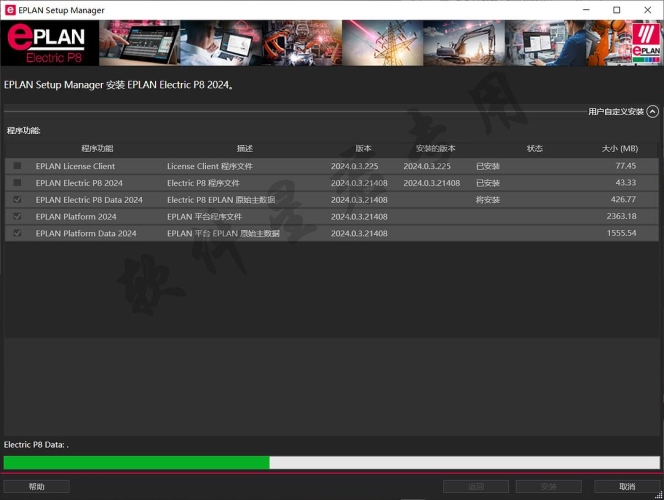664x500 pixels.
Task: Click size value 2363.18
Action: pyautogui.click(x=621, y=216)
